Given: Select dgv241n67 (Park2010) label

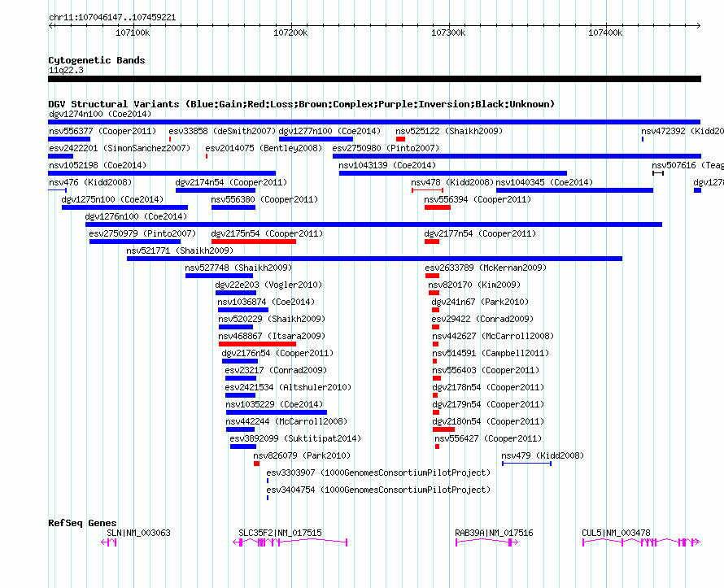Looking at the screenshot, I should click(x=480, y=302).
